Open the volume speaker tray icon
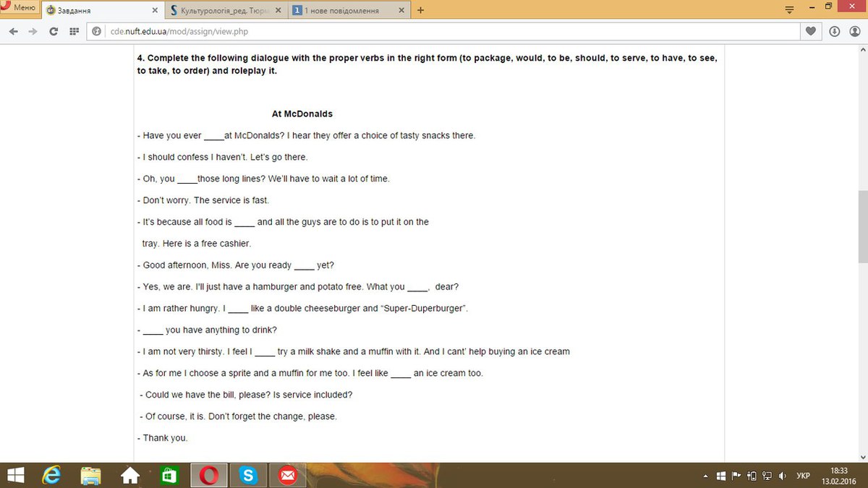The image size is (868, 488). (x=783, y=476)
